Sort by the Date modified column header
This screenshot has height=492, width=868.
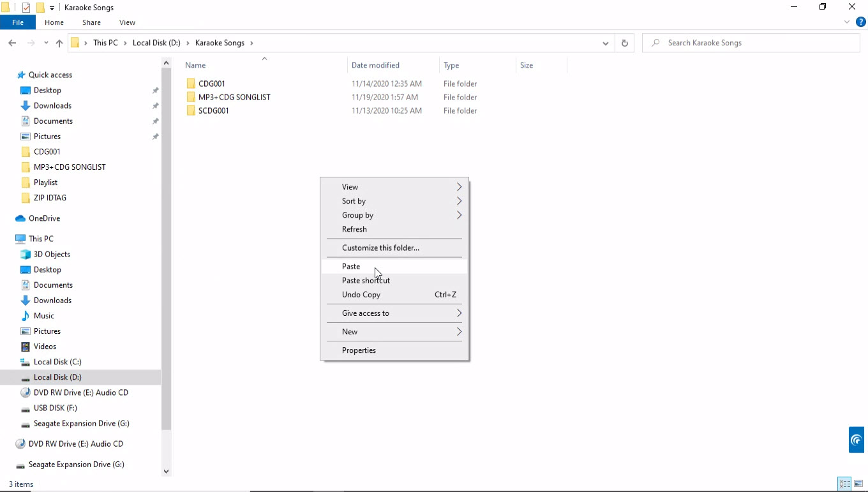[375, 65]
